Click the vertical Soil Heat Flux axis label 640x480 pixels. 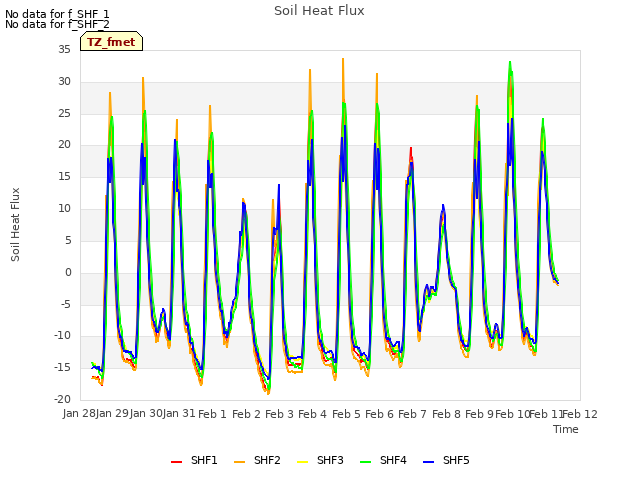15,224
